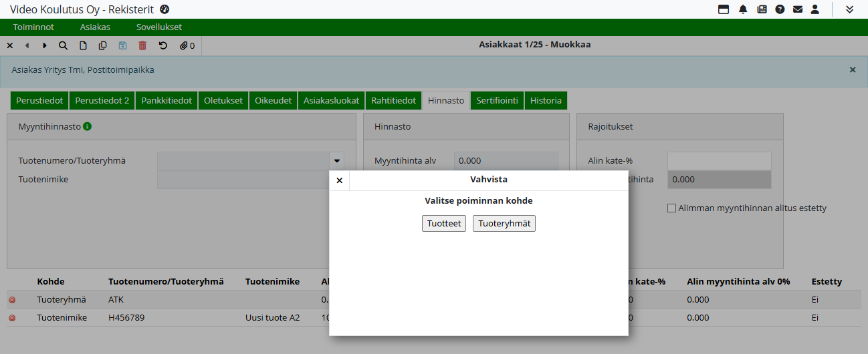Open the notifications bell icon
This screenshot has width=868, height=354.
click(743, 9)
